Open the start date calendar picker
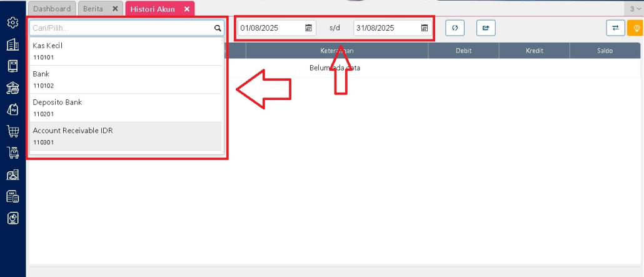The image size is (644, 277). [x=308, y=28]
